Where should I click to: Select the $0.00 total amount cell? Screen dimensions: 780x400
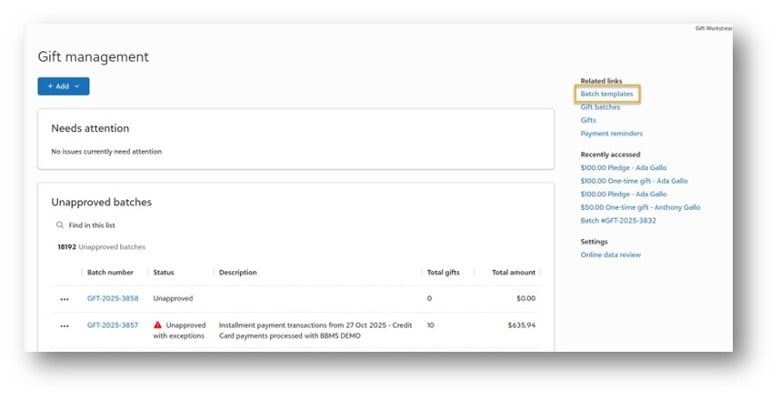526,299
